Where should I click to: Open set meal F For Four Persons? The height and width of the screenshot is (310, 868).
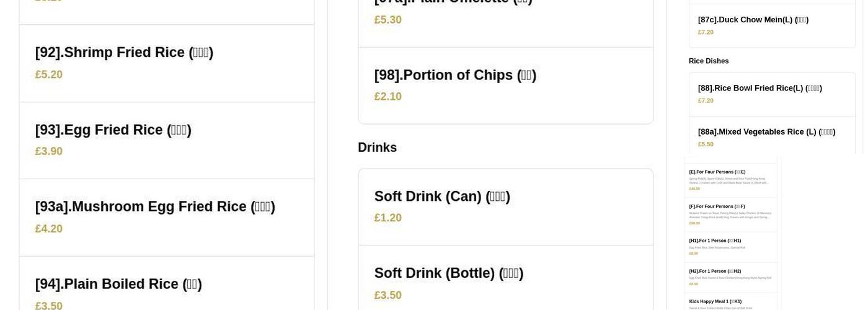click(717, 206)
